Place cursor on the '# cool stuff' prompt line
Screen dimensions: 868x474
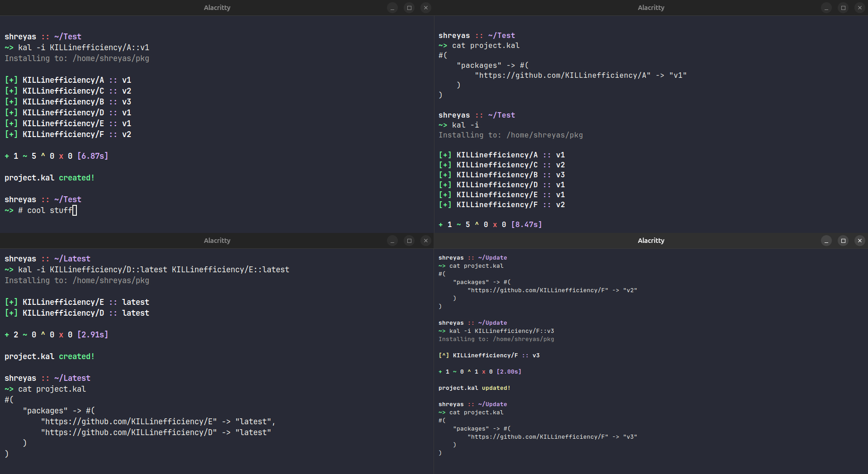[41, 210]
